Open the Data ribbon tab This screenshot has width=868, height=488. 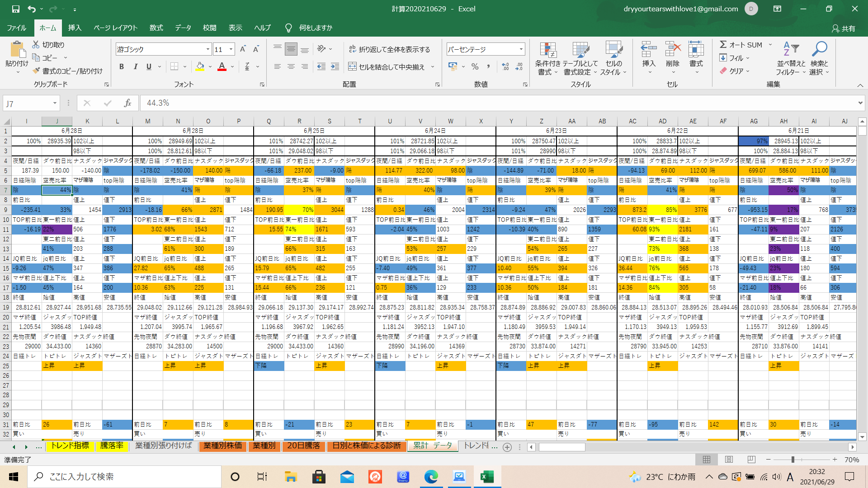[x=183, y=28]
